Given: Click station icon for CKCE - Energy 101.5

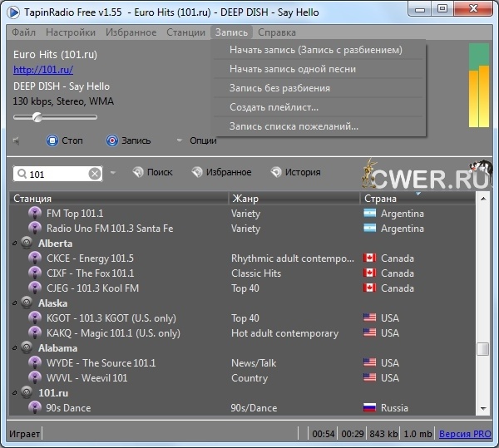Looking at the screenshot, I should pos(35,258).
